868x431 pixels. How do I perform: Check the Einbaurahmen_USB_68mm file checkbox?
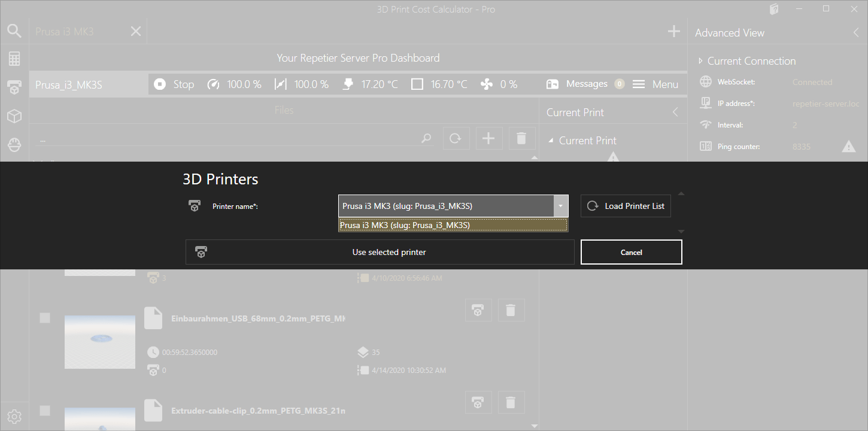point(45,318)
